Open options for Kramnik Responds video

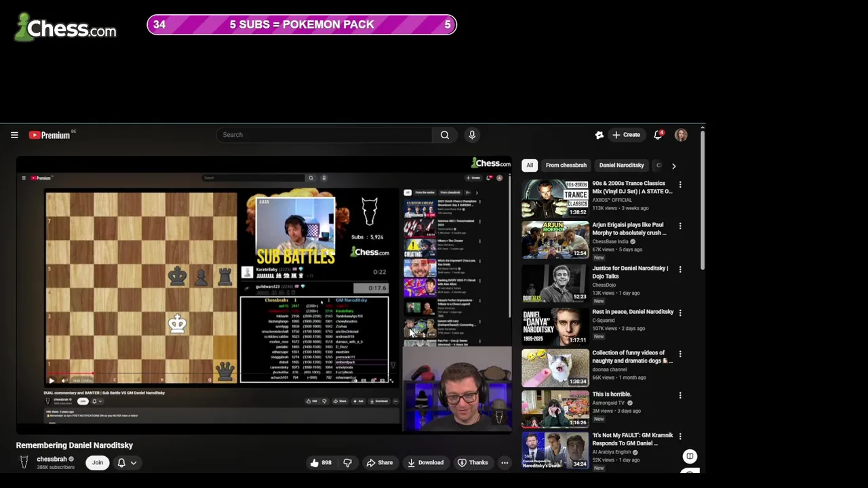(x=680, y=436)
